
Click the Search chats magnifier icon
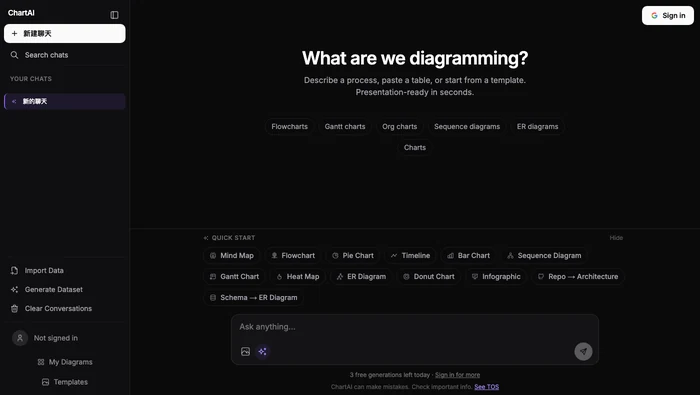coord(14,55)
